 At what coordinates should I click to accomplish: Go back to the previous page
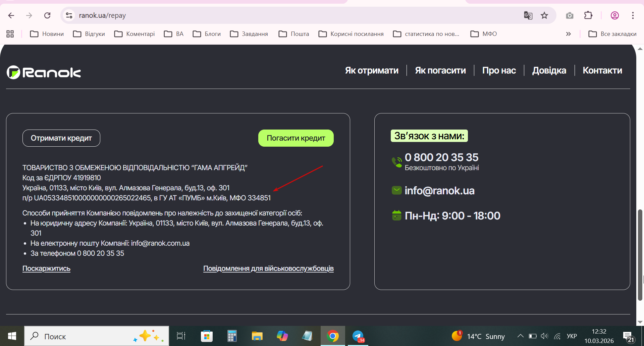pyautogui.click(x=11, y=15)
